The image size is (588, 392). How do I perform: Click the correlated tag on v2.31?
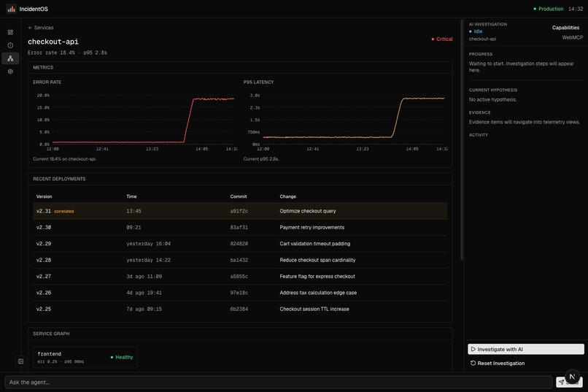pos(64,212)
